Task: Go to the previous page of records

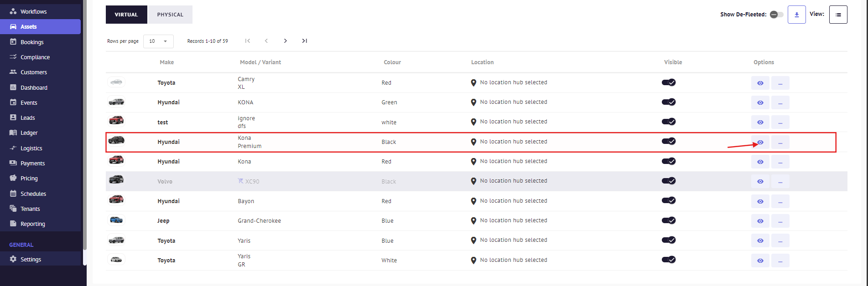Action: point(266,41)
